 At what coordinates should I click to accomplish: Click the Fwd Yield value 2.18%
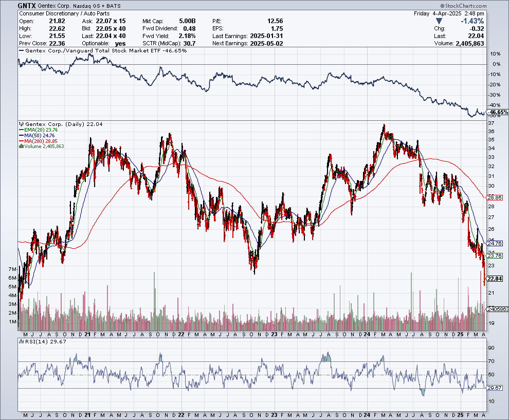(187, 36)
